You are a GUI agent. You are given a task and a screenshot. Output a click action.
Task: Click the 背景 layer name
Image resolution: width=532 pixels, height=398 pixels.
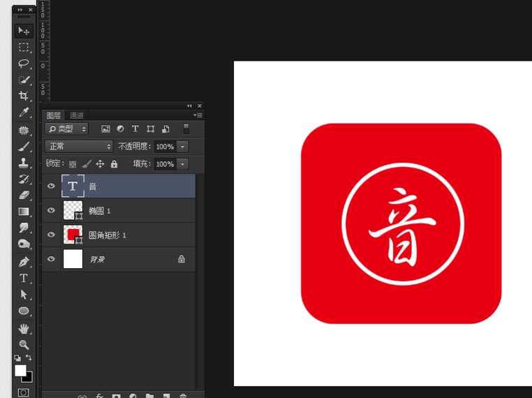click(97, 260)
